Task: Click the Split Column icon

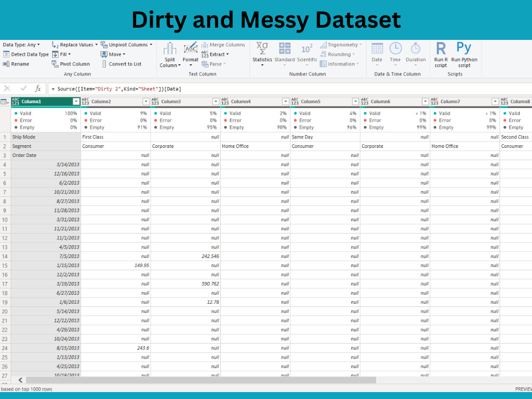Action: [170, 48]
